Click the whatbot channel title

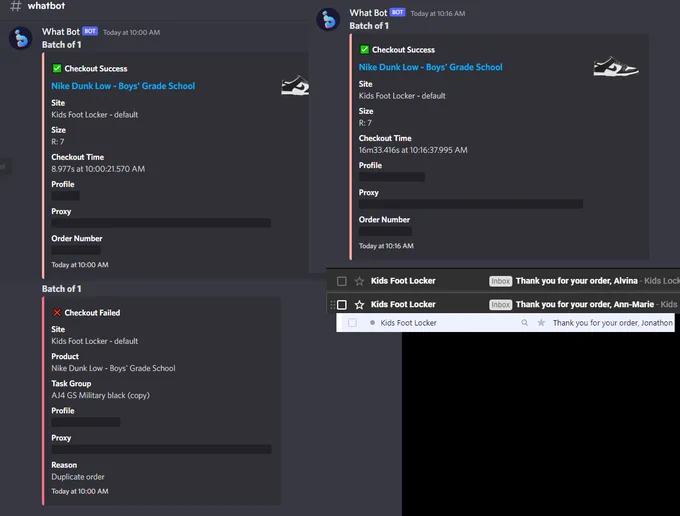tap(46, 6)
